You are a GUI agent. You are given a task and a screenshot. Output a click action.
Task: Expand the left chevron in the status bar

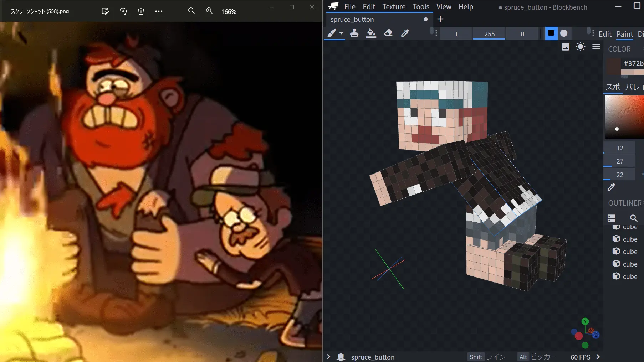[328, 357]
